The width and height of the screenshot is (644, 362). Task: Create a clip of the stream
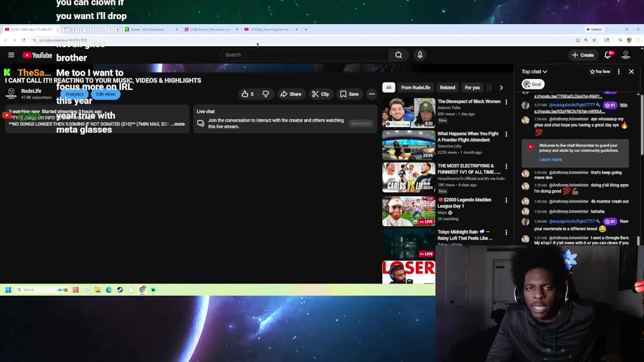(320, 94)
